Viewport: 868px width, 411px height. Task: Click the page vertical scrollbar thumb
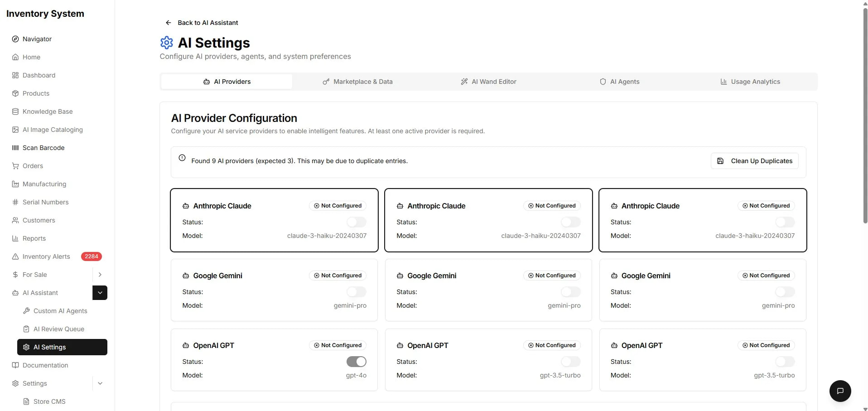865,116
